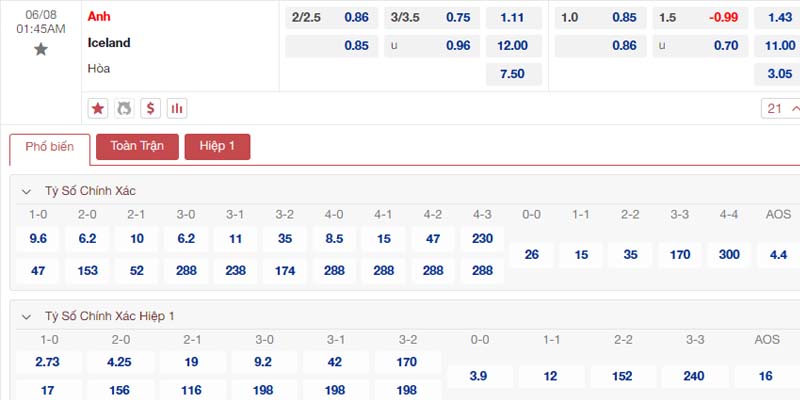Open the bar chart statistics icon
Screen dimensions: 800x400
tap(177, 108)
